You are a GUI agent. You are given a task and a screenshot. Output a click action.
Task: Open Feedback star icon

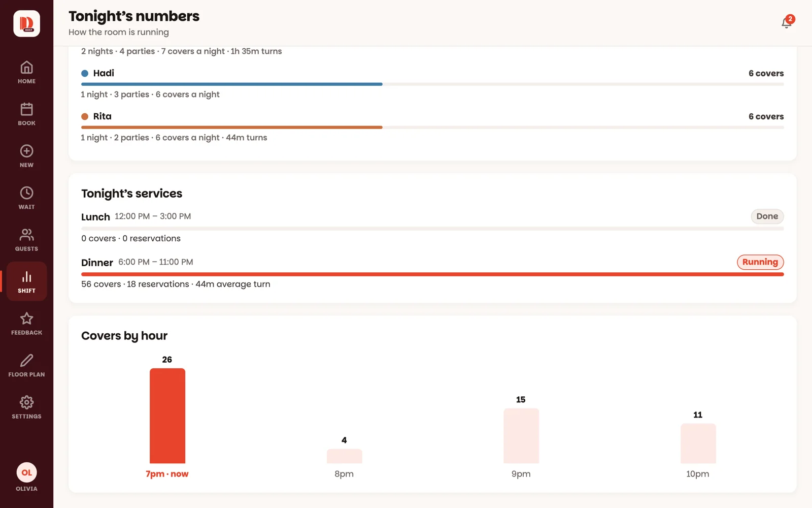[26, 319]
